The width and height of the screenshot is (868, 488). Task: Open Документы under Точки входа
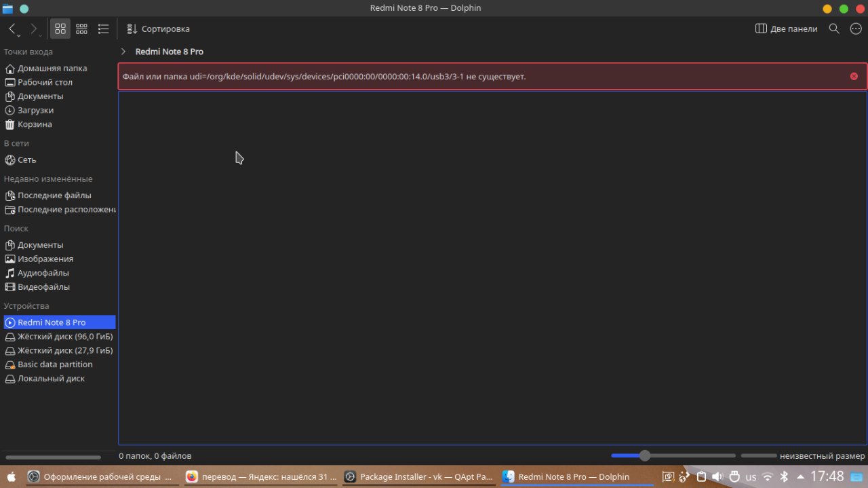click(58, 96)
